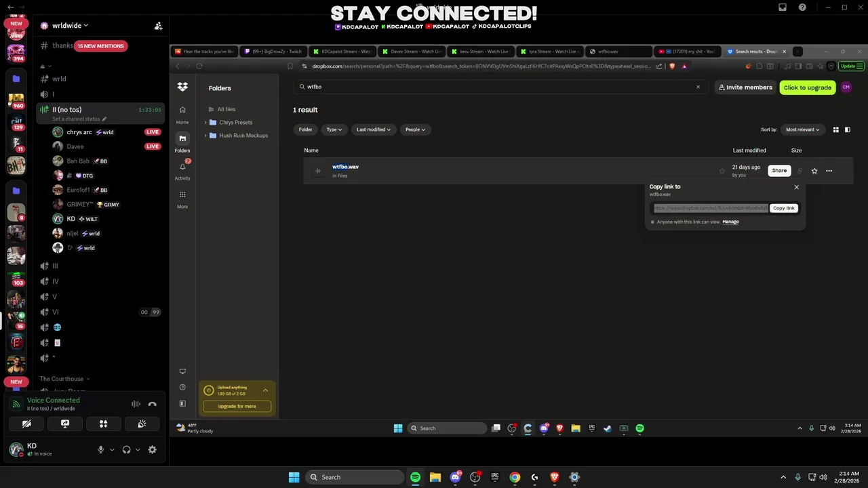Click the Dropbox logo icon
This screenshot has width=868, height=488.
(x=182, y=87)
